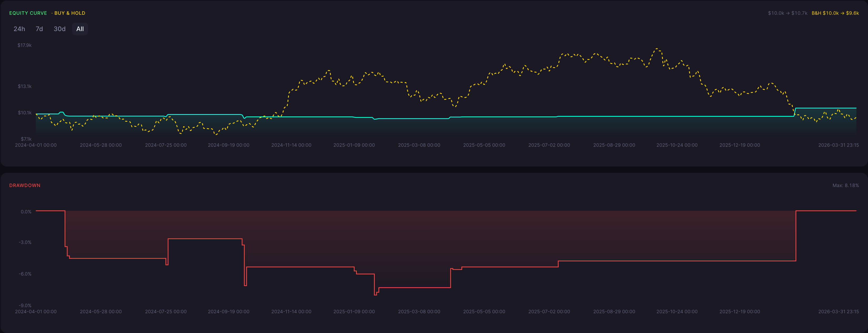This screenshot has height=333, width=868.
Task: Click the $17.9k y-axis label
Action: [24, 45]
